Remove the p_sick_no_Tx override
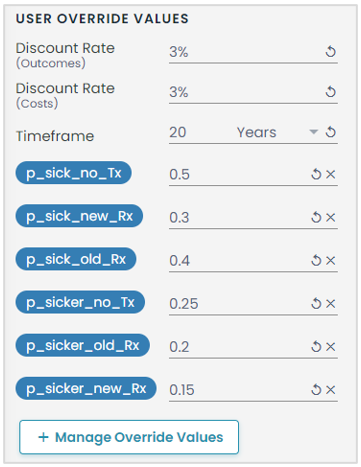This screenshot has width=361, height=467. (330, 174)
